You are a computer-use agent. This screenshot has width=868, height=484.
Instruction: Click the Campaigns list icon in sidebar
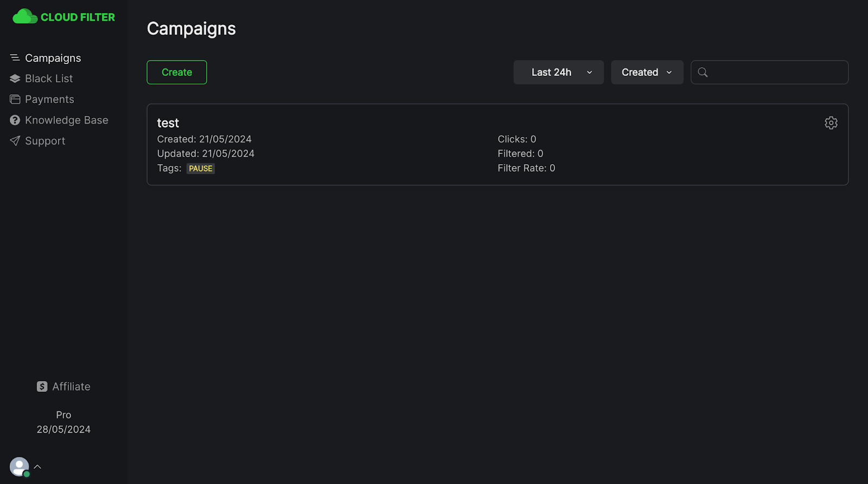15,58
